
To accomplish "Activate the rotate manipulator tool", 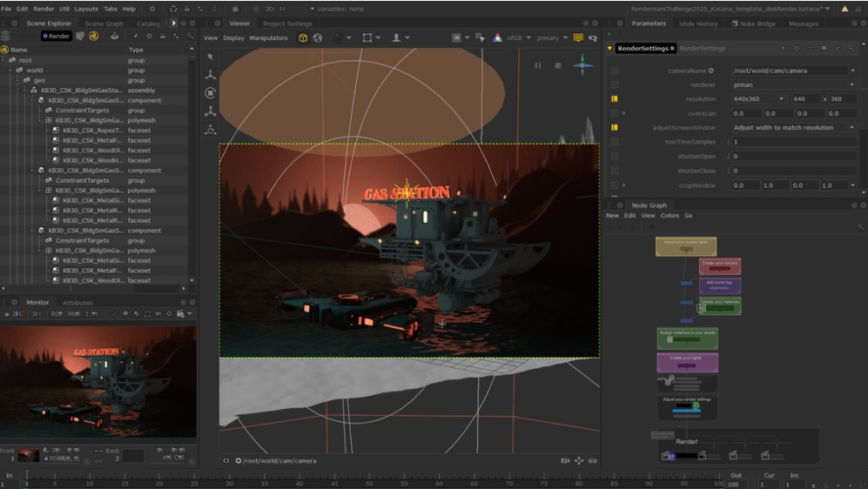I will click(210, 93).
